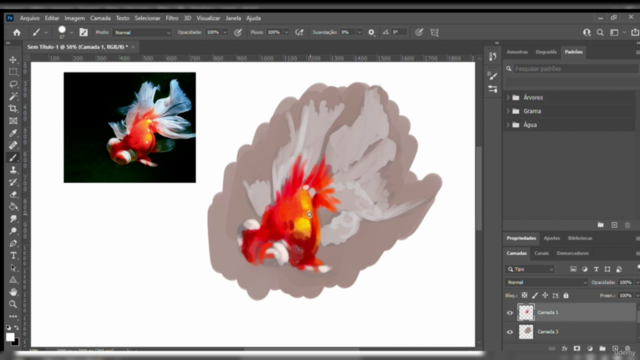Select the Rectangular Marquee tool

point(13,72)
